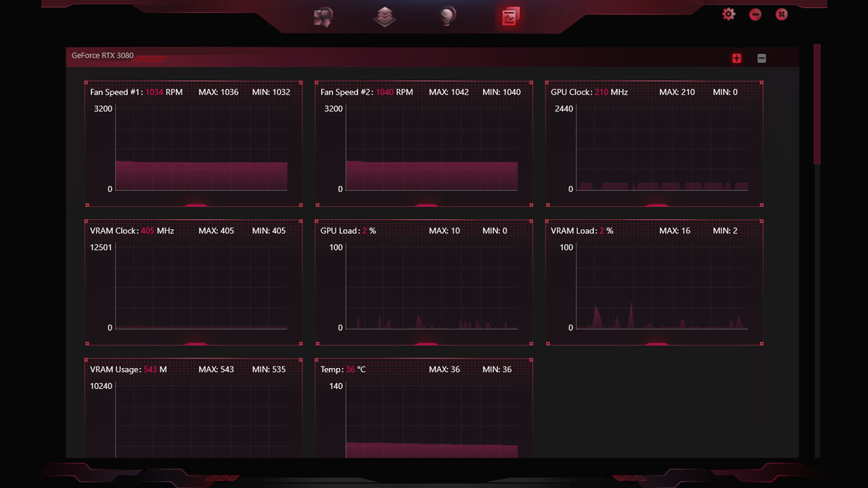The image size is (868, 488).
Task: Click the "MIN: 2" value in VRAM Load
Action: (x=726, y=231)
